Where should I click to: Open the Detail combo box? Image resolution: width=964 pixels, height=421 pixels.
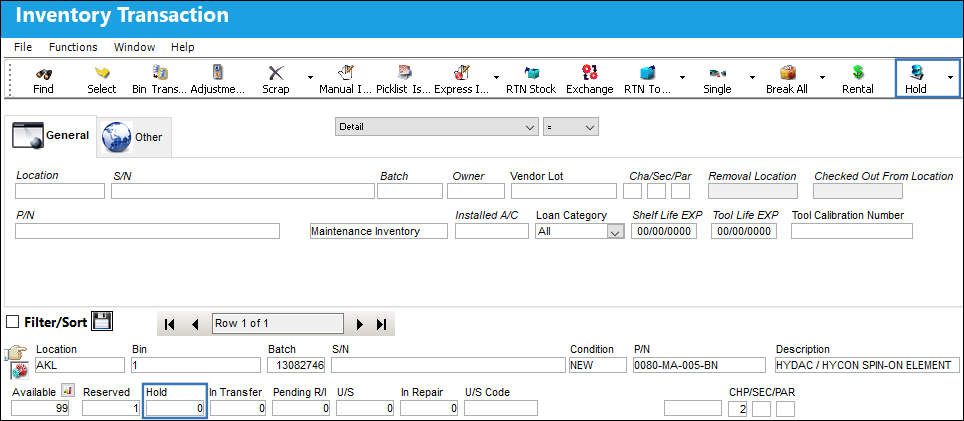coord(437,127)
